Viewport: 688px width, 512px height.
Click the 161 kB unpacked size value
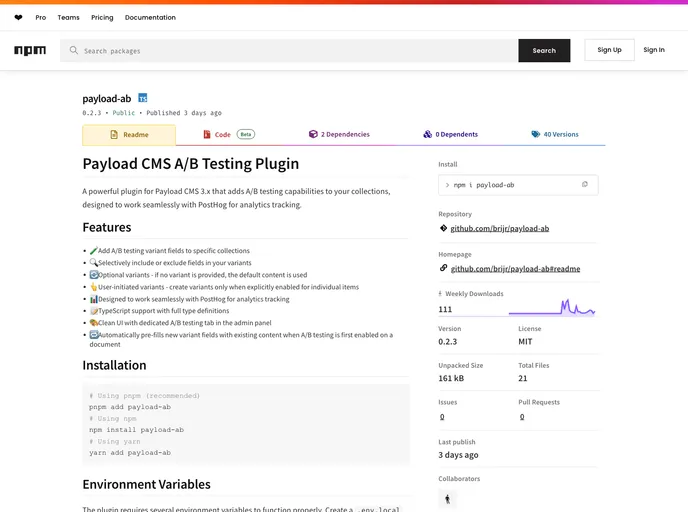pyautogui.click(x=451, y=378)
